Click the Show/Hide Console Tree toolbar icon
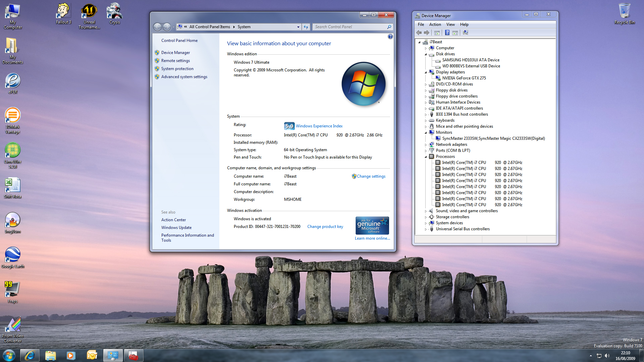The width and height of the screenshot is (644, 362). 437,33
